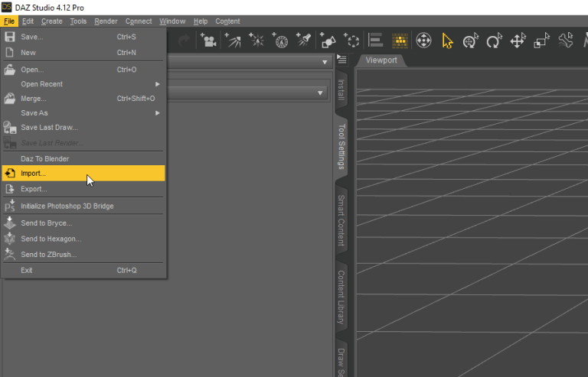The image size is (588, 377).
Task: Select the Rotate tool
Action: [x=494, y=41]
